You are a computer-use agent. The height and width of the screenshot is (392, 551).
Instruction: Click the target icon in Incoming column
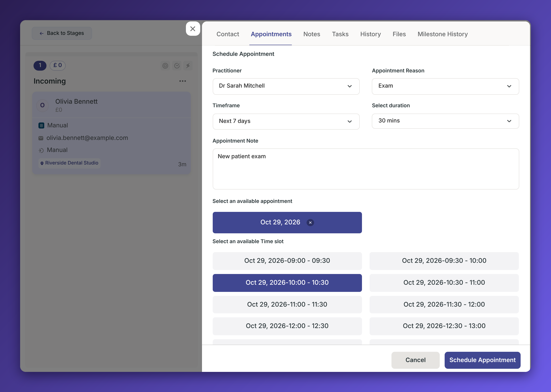165,66
